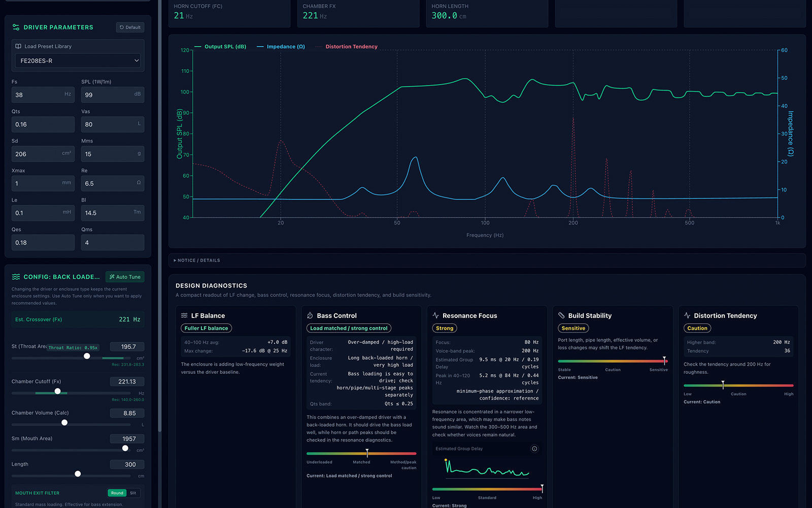Click the Driver Parameters sliders icon
This screenshot has width=812, height=508.
(x=16, y=27)
